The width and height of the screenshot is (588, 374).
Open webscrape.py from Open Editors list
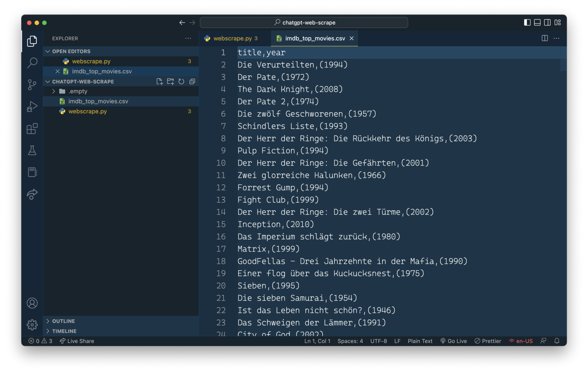click(121, 61)
